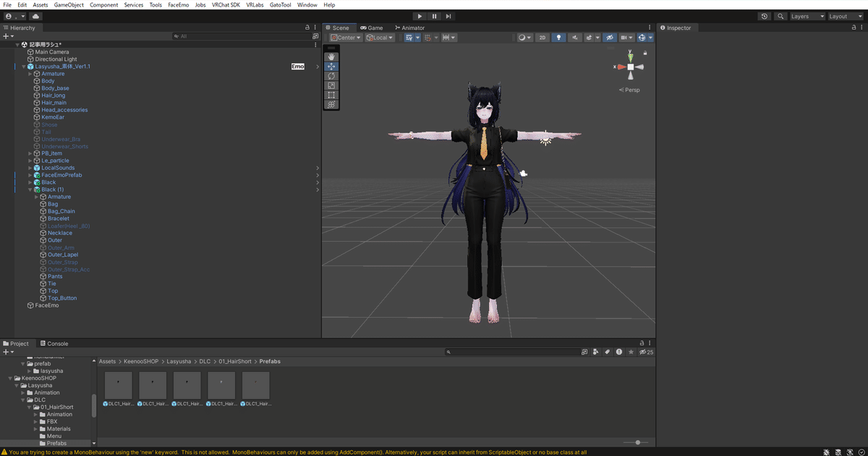Screen dimensions: 868x456
Task: Select the Rect tool
Action: pos(331,95)
